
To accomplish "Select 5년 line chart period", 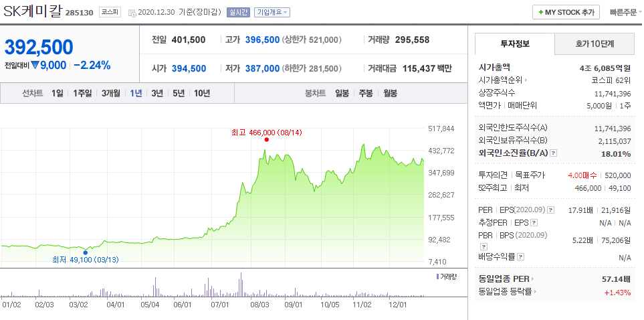I will pos(179,93).
